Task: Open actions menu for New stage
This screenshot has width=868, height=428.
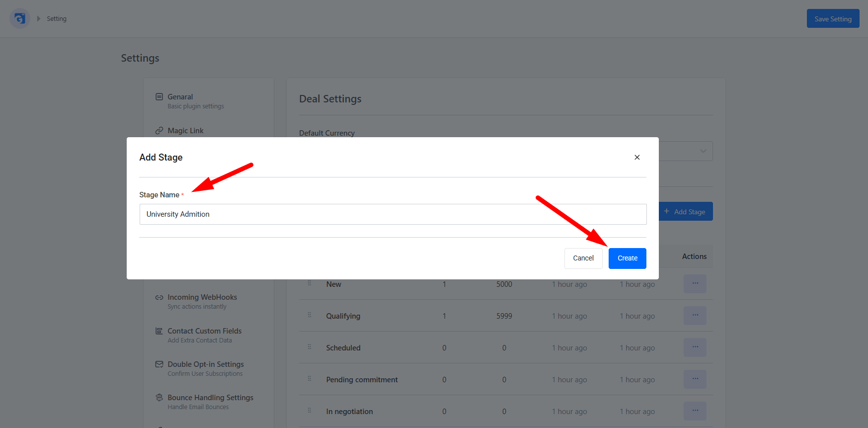Action: [x=695, y=284]
